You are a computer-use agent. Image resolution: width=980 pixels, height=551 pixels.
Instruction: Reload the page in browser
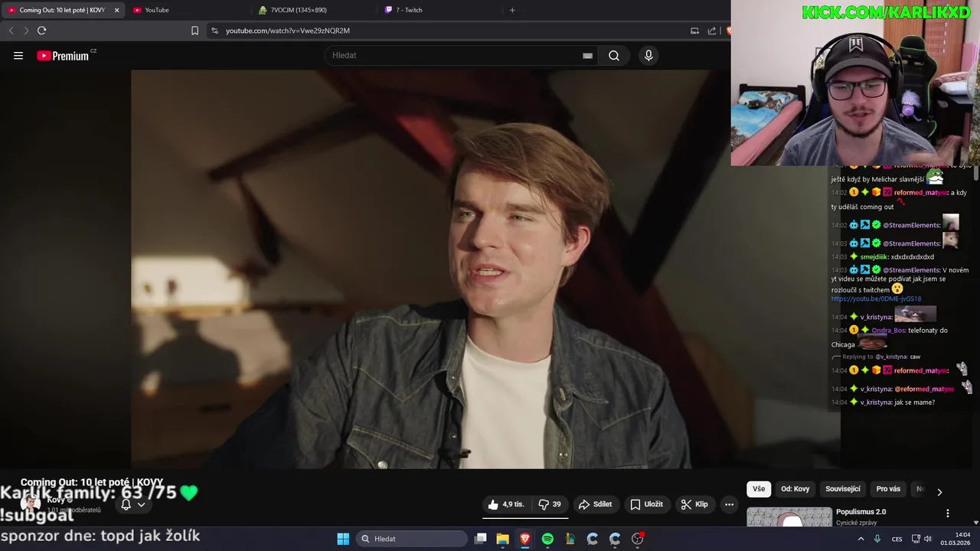pos(41,31)
